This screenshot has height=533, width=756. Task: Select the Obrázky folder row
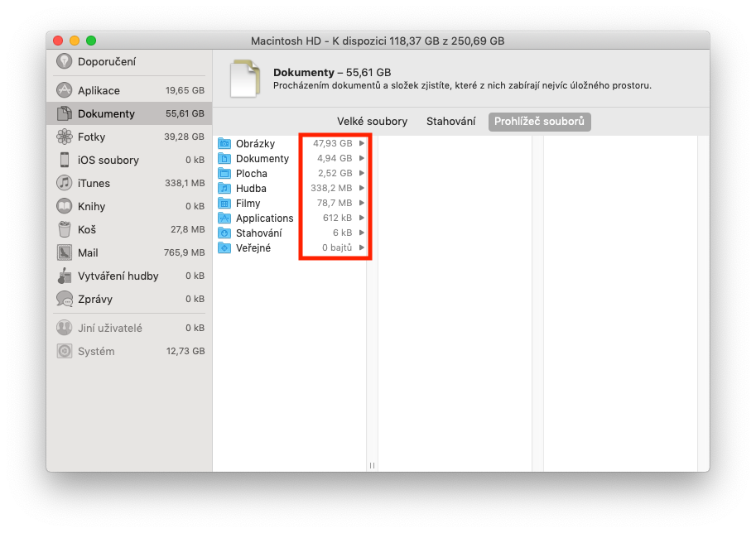pos(291,143)
